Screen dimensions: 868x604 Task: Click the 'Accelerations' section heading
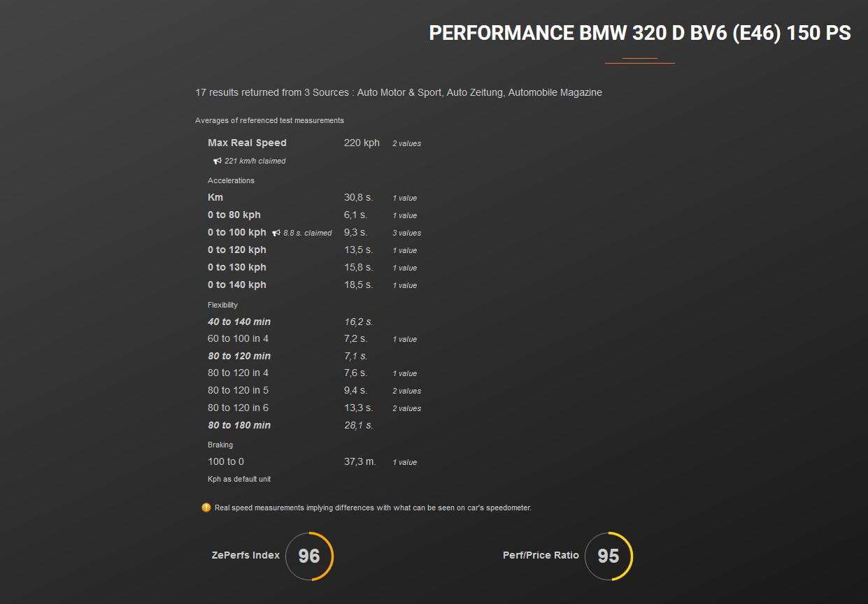click(231, 180)
